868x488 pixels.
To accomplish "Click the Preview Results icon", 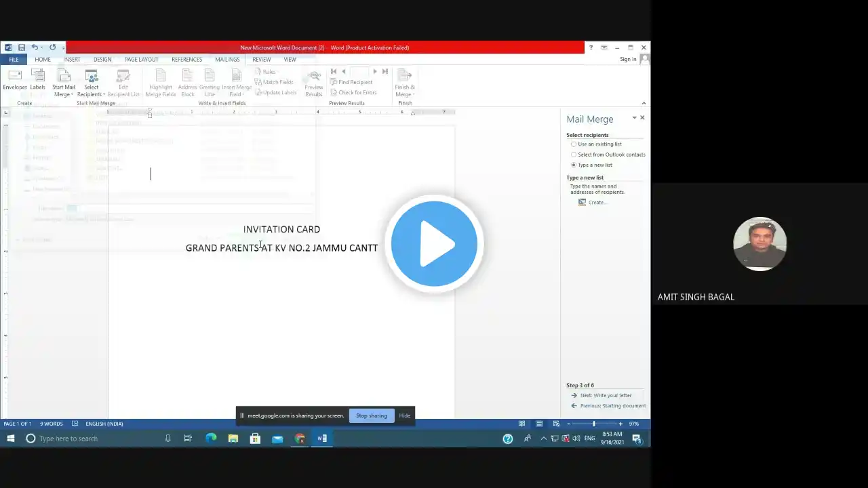I will click(314, 83).
